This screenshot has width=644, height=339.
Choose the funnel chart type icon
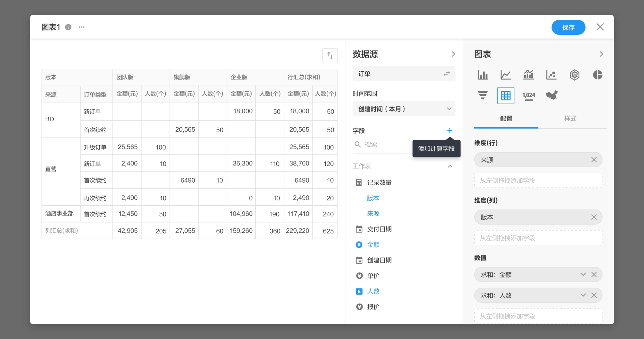coord(483,95)
